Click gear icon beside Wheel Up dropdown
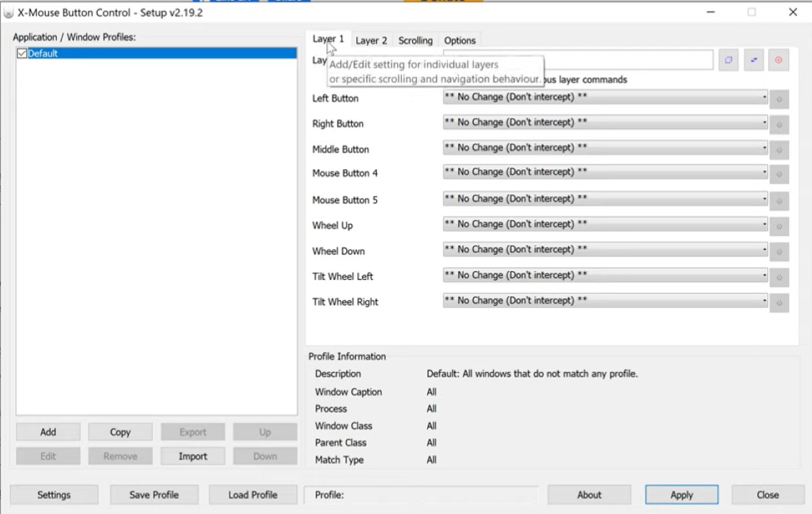This screenshot has width=812, height=514. 780,226
